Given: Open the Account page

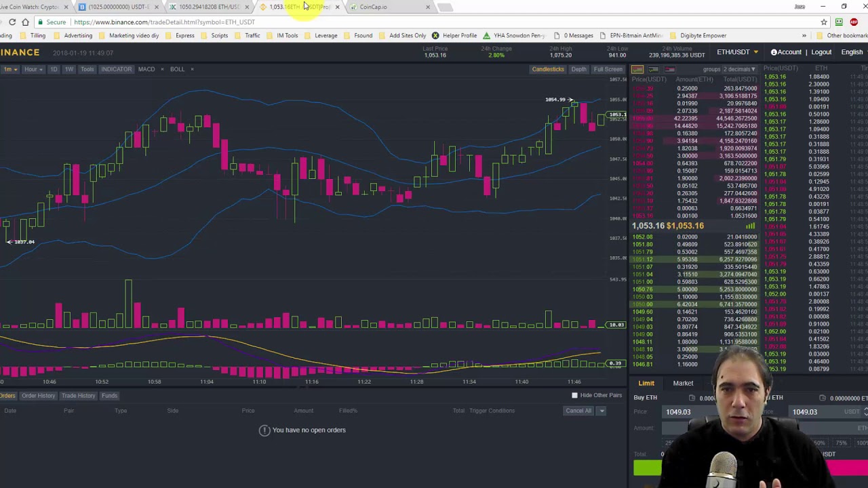Looking at the screenshot, I should (786, 52).
